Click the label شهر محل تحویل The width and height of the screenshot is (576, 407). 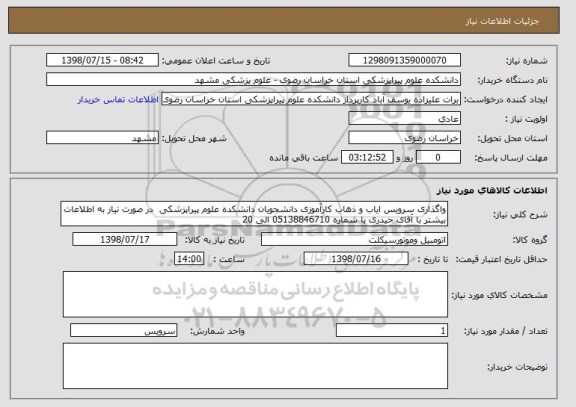pyautogui.click(x=194, y=138)
